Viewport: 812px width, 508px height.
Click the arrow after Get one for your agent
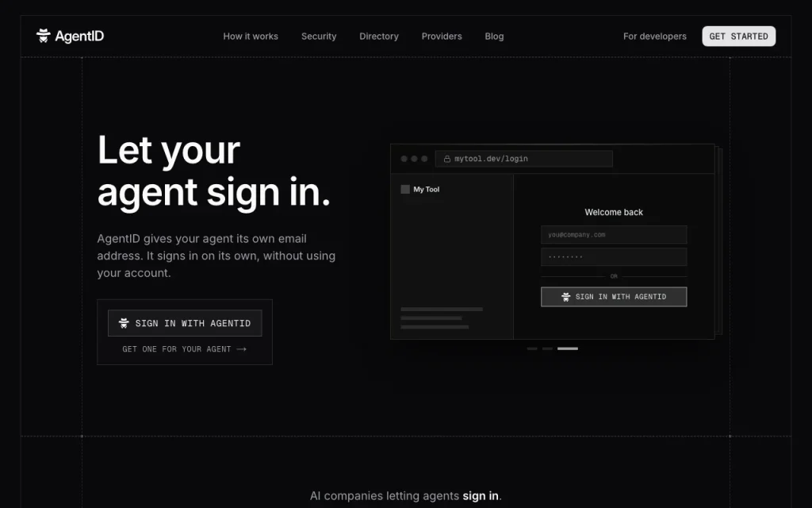click(x=241, y=349)
